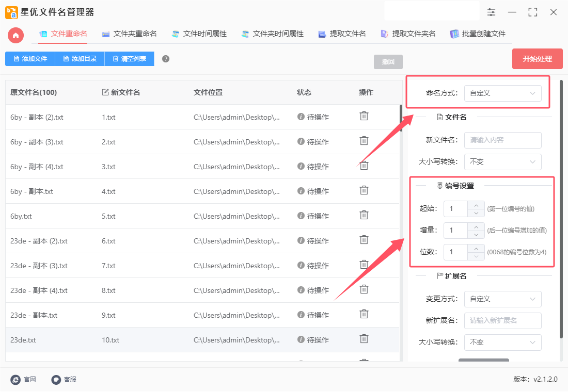
Task: Delete the 6by - 副本 (2).txt row
Action: click(x=364, y=116)
